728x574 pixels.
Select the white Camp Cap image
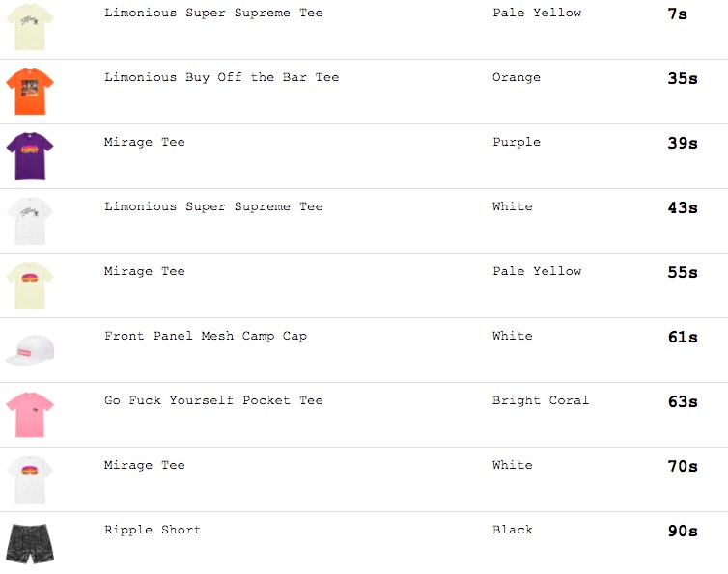coord(30,350)
